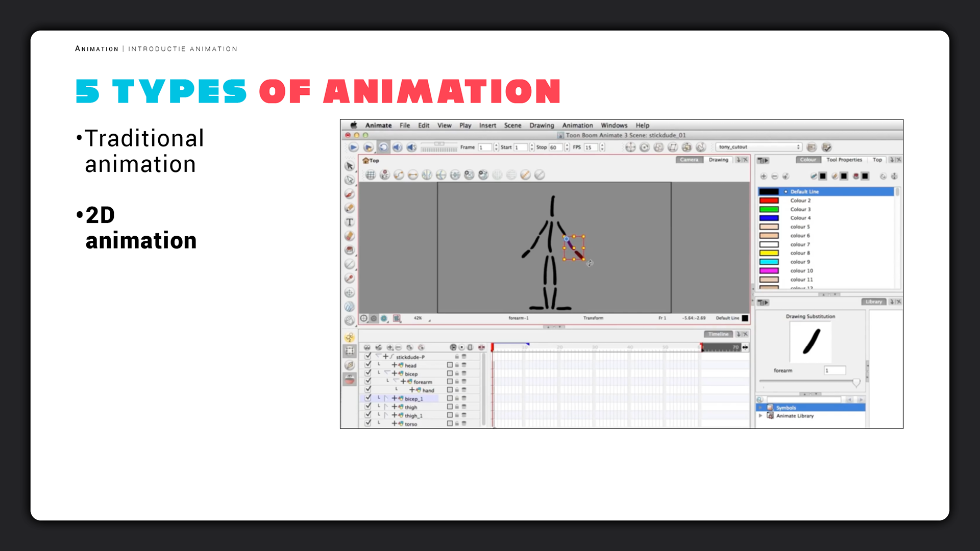Switch to the Drawing view tab
980x551 pixels.
(x=718, y=160)
